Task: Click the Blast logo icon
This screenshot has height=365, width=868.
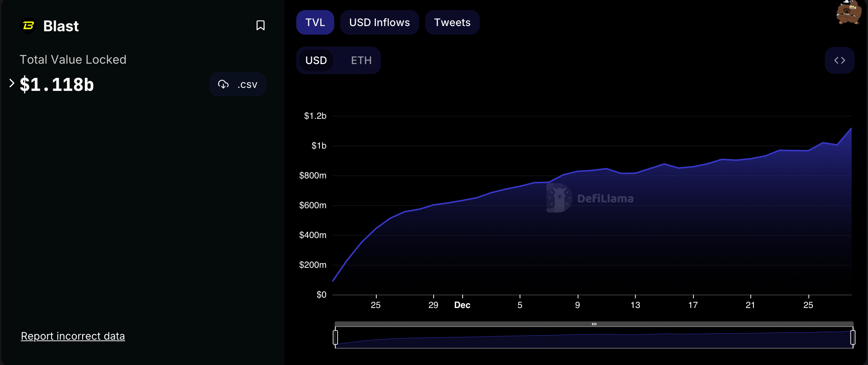Action: point(28,25)
